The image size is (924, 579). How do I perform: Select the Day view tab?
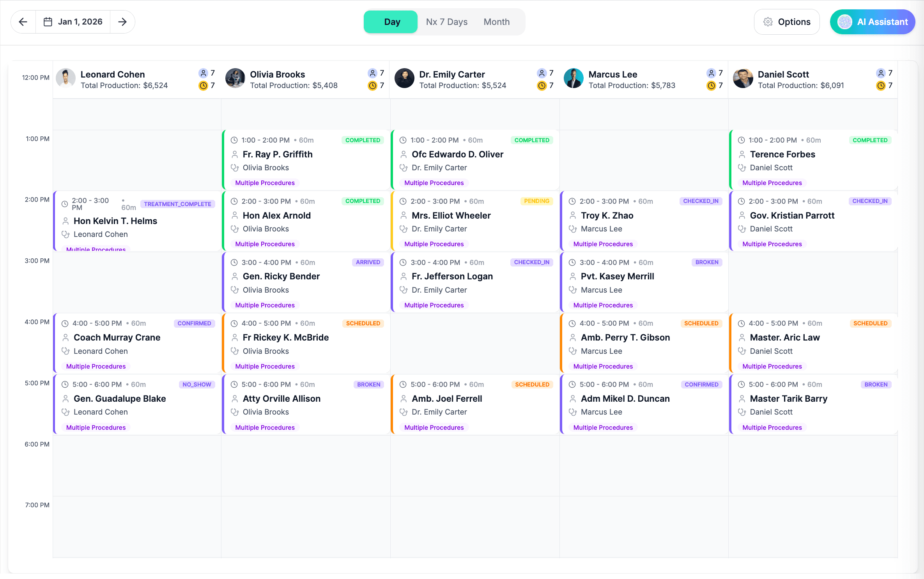pyautogui.click(x=391, y=22)
